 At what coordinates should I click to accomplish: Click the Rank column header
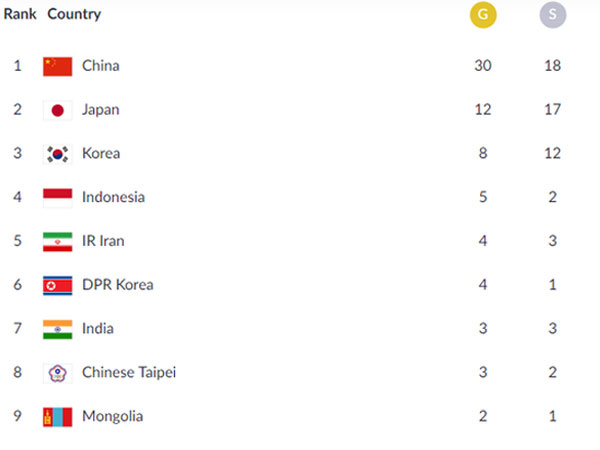[20, 14]
